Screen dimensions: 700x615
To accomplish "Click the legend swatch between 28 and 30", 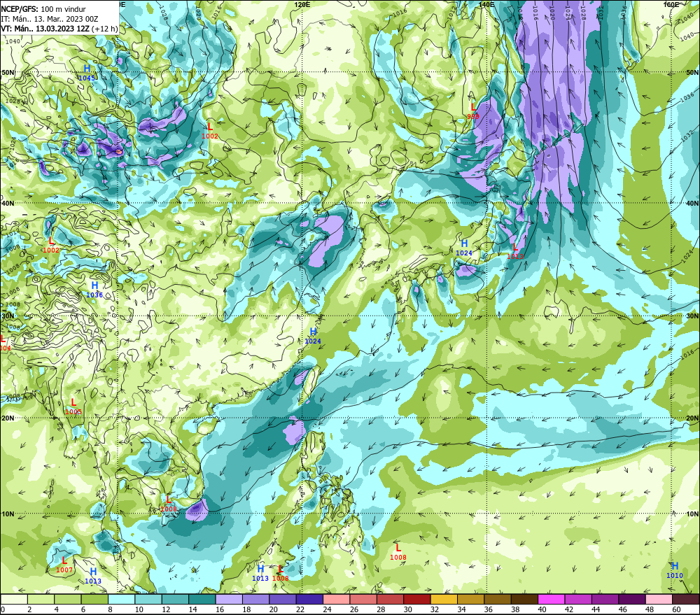I will click(390, 599).
